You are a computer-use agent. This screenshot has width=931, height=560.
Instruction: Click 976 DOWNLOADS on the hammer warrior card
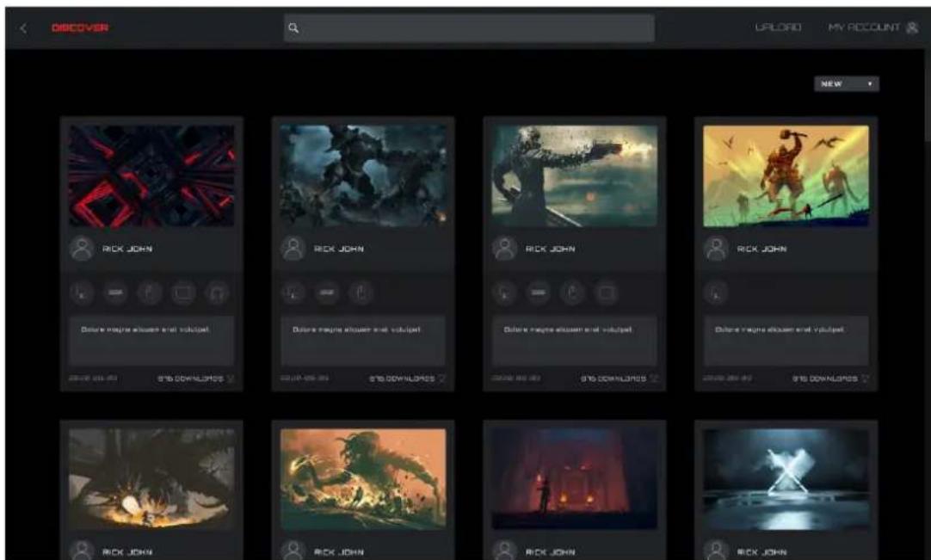pyautogui.click(x=824, y=378)
